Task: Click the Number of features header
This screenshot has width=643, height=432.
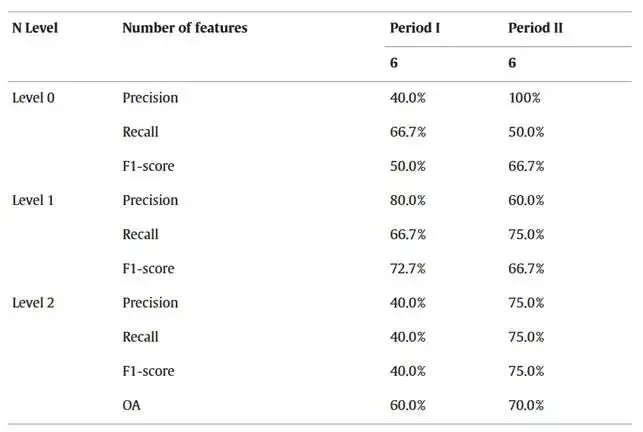Action: [184, 28]
